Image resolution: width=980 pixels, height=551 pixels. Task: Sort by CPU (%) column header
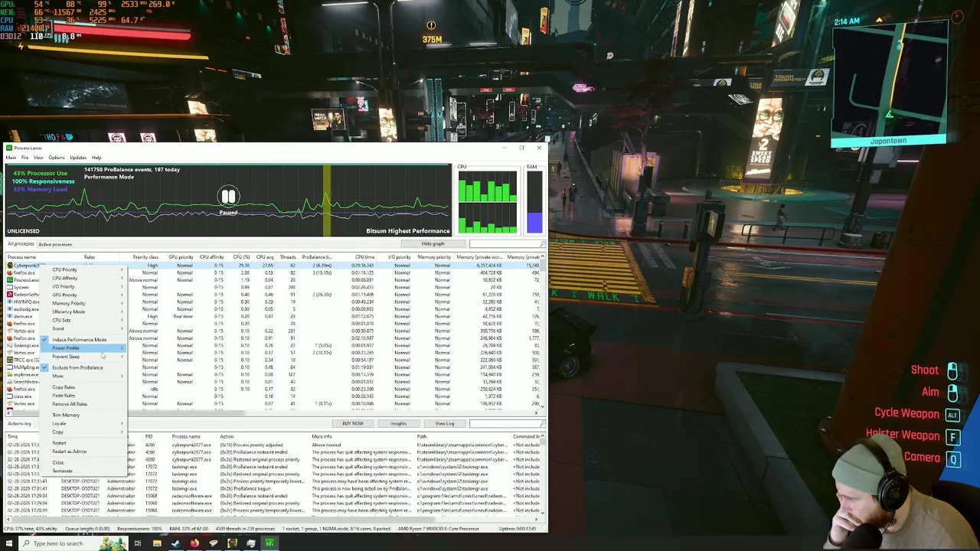coord(241,257)
